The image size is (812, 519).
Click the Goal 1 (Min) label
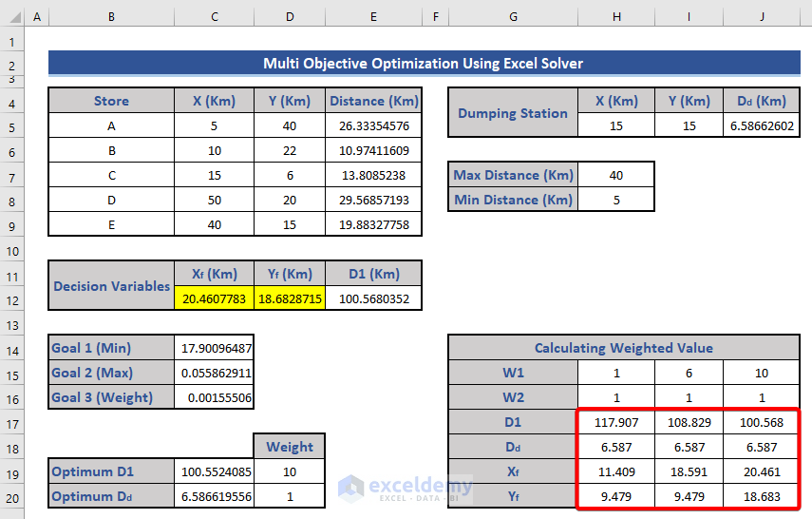tap(111, 349)
